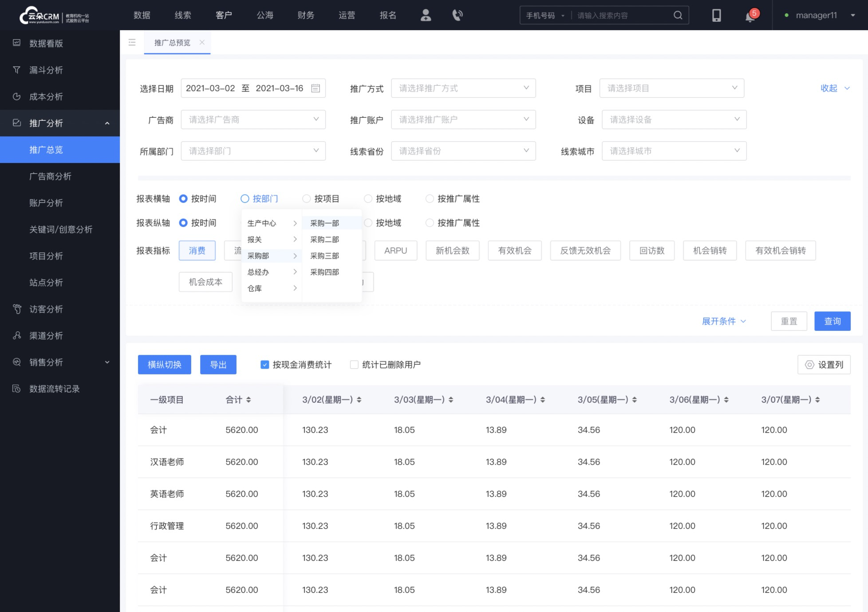Click 重置 reset button
Screen dimensions: 868x612
point(789,321)
